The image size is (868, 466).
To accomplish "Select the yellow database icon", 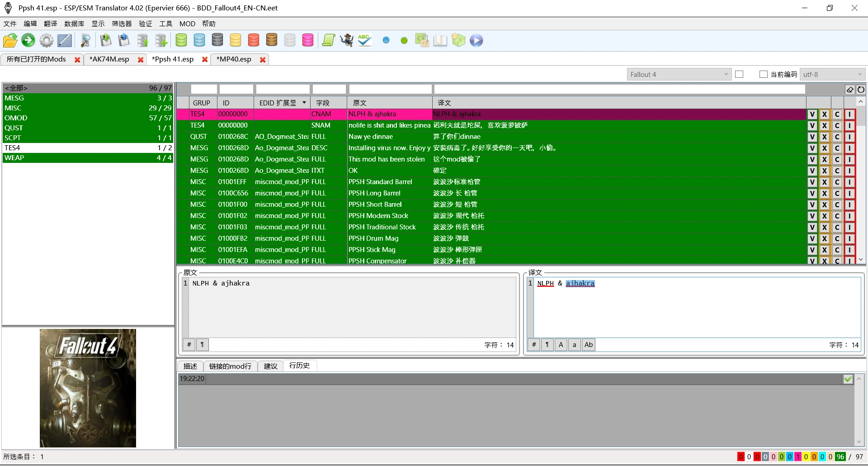I will pos(236,40).
